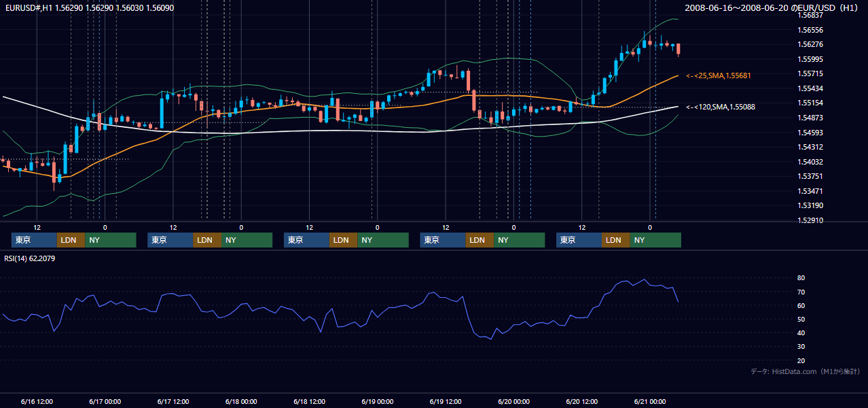
Task: Click the 1.55995 price axis value
Action: pyautogui.click(x=810, y=59)
